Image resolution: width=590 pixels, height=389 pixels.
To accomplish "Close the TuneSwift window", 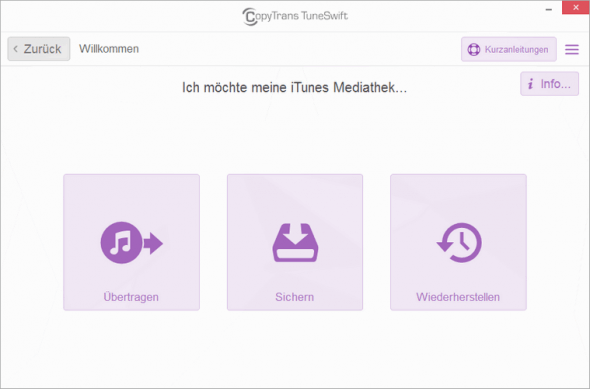I will (576, 8).
